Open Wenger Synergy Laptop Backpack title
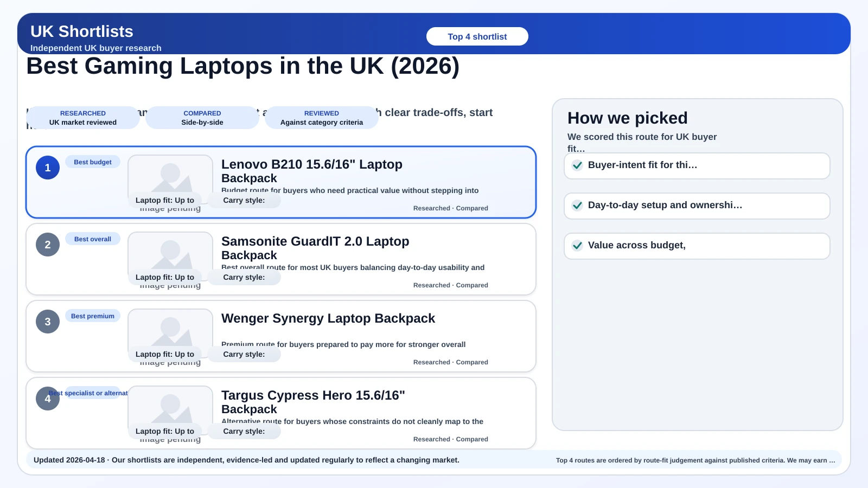Screen dimensions: 868x488 328,318
